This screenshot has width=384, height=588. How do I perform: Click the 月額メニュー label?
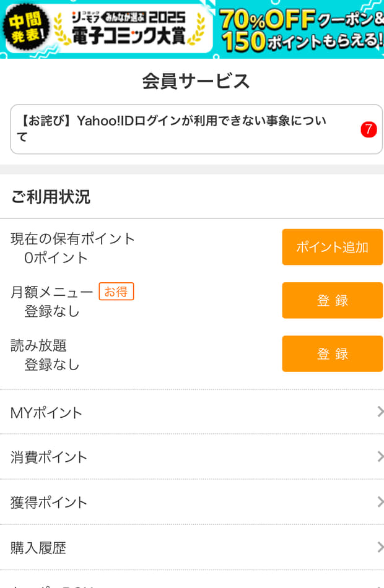coord(52,292)
